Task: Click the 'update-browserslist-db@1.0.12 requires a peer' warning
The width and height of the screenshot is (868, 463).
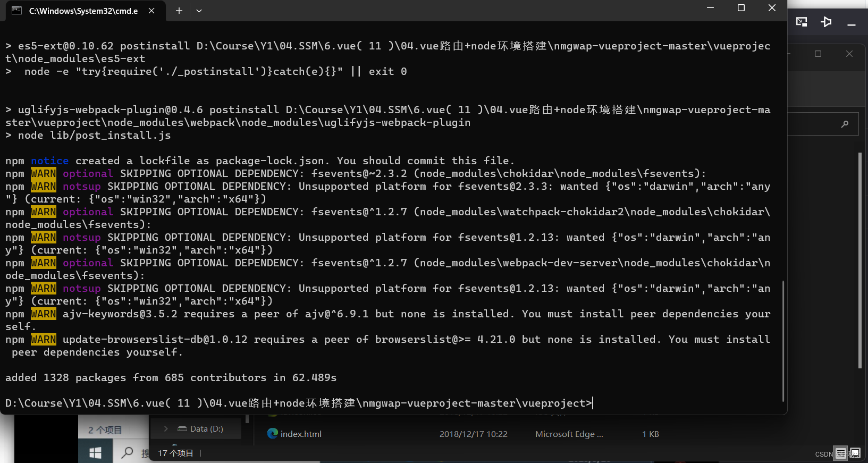Action: (x=387, y=346)
